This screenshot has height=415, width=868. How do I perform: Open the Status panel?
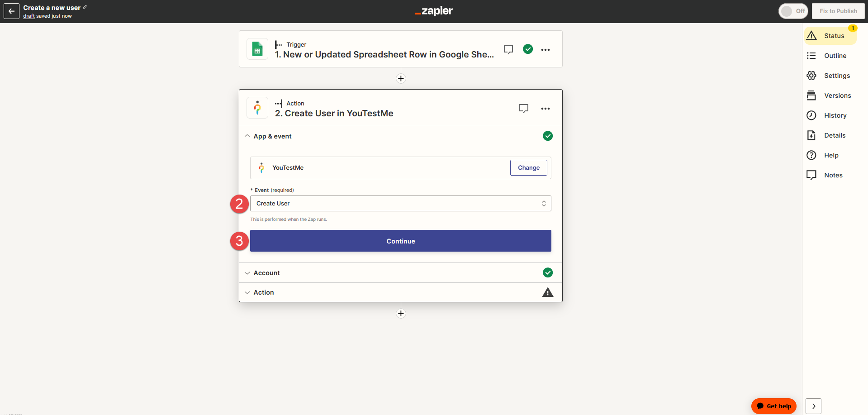pos(830,36)
